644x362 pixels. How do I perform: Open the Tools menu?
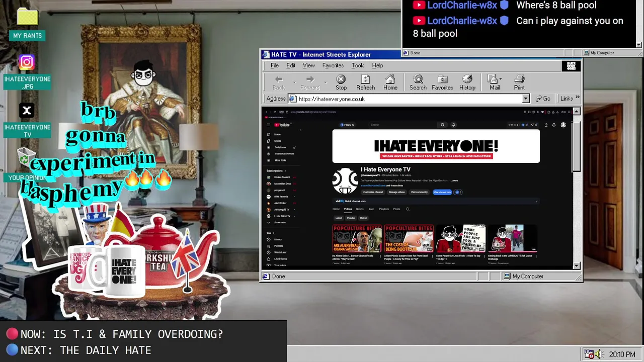pos(358,65)
